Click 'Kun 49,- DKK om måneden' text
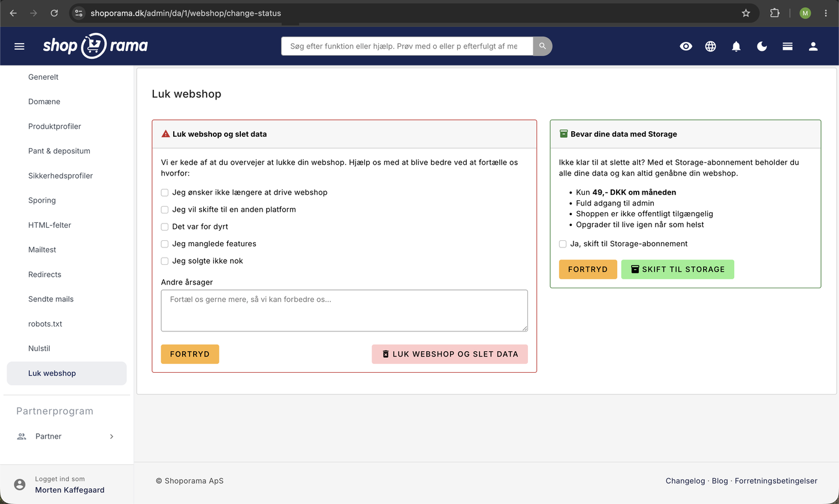This screenshot has height=504, width=839. 626,192
